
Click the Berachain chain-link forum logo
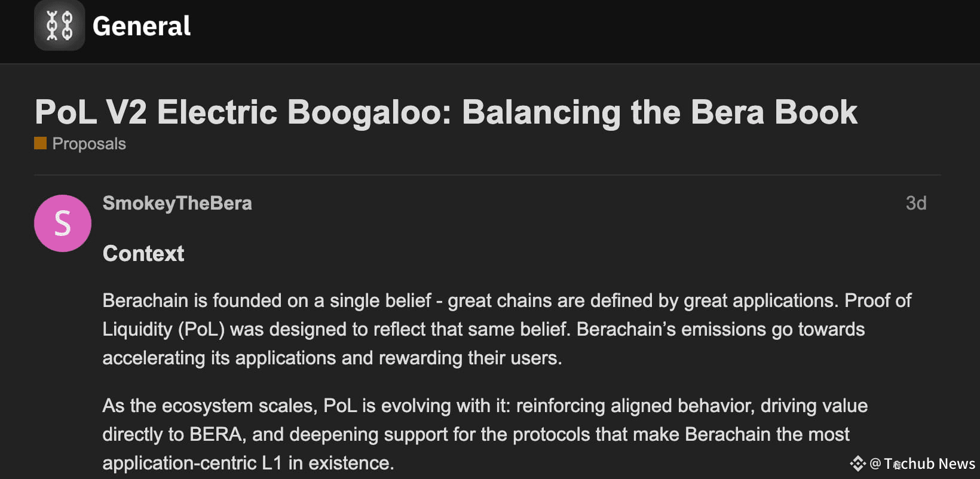59,25
